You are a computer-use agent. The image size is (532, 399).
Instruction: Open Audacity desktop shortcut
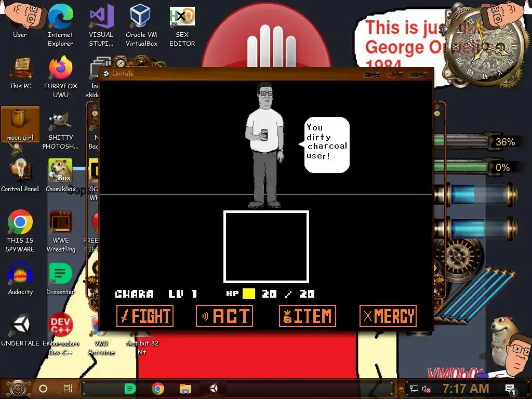coord(20,278)
